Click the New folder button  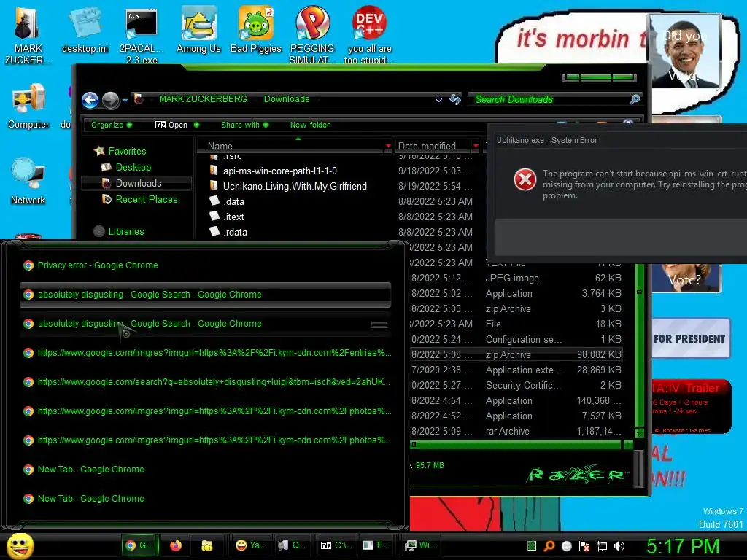pyautogui.click(x=309, y=125)
